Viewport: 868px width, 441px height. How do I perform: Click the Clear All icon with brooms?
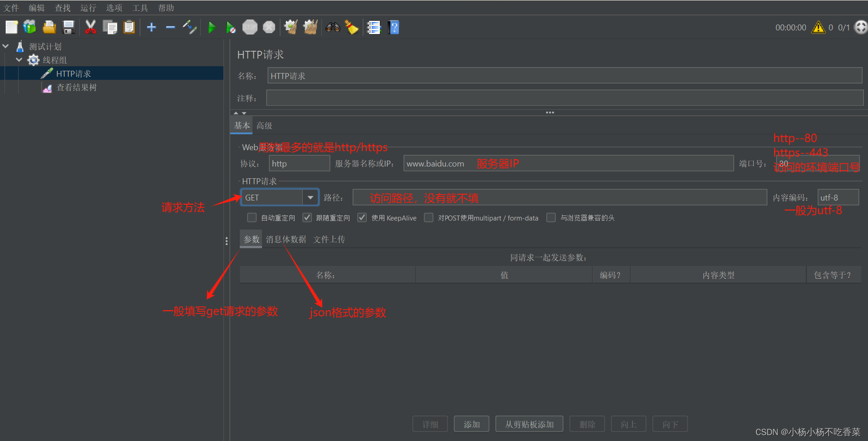[x=310, y=27]
